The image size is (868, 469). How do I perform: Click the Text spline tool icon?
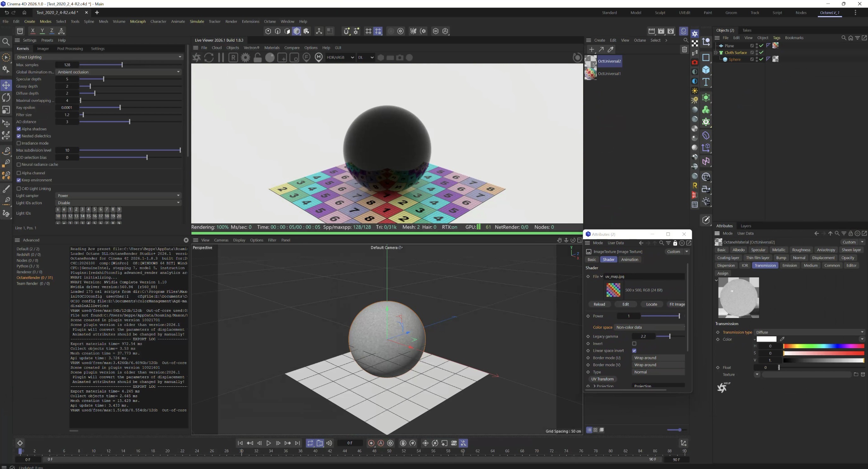pos(706,82)
